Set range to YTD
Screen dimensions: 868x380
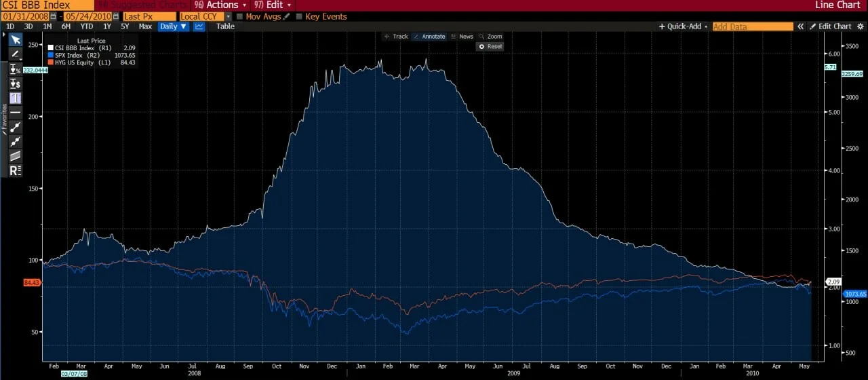[87, 26]
